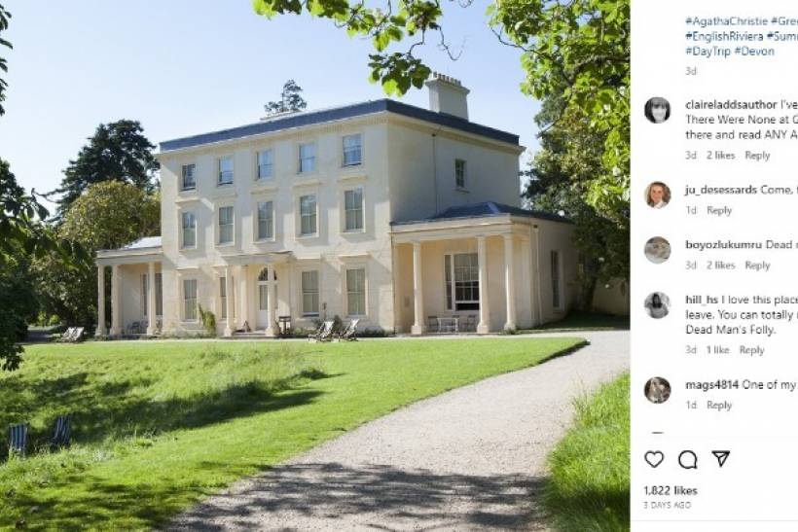Reply to boyozlukumru's comment

pyautogui.click(x=757, y=265)
